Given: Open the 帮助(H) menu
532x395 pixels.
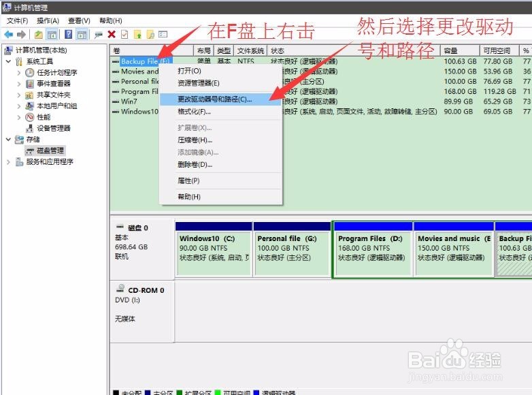Looking at the screenshot, I should [111, 20].
